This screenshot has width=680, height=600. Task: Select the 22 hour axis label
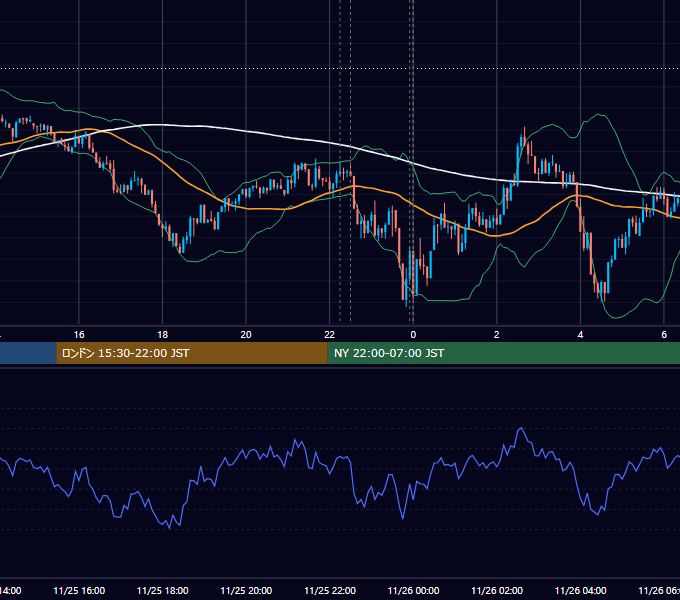coord(330,335)
